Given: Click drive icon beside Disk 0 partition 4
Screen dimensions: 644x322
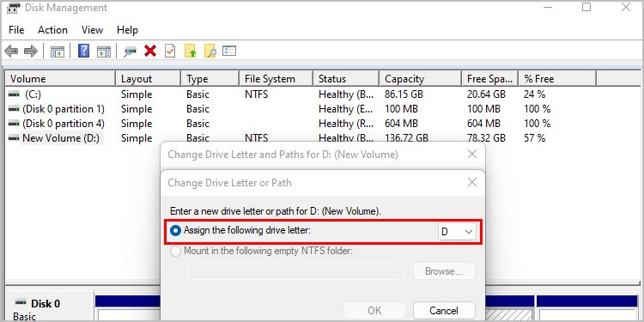Looking at the screenshot, I should click(14, 124).
